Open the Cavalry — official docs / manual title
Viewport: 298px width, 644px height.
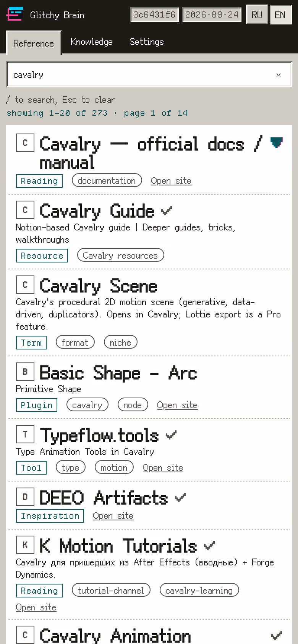151,153
